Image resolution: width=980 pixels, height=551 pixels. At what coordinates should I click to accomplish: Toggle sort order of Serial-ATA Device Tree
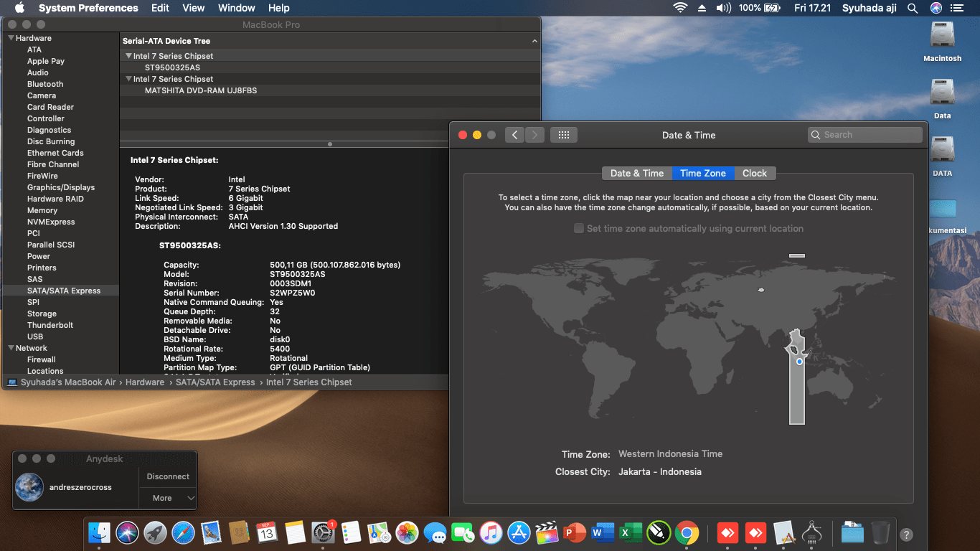(x=534, y=41)
